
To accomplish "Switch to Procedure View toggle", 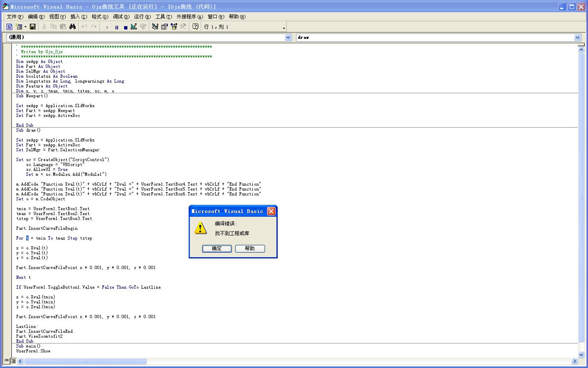I will coord(6,361).
